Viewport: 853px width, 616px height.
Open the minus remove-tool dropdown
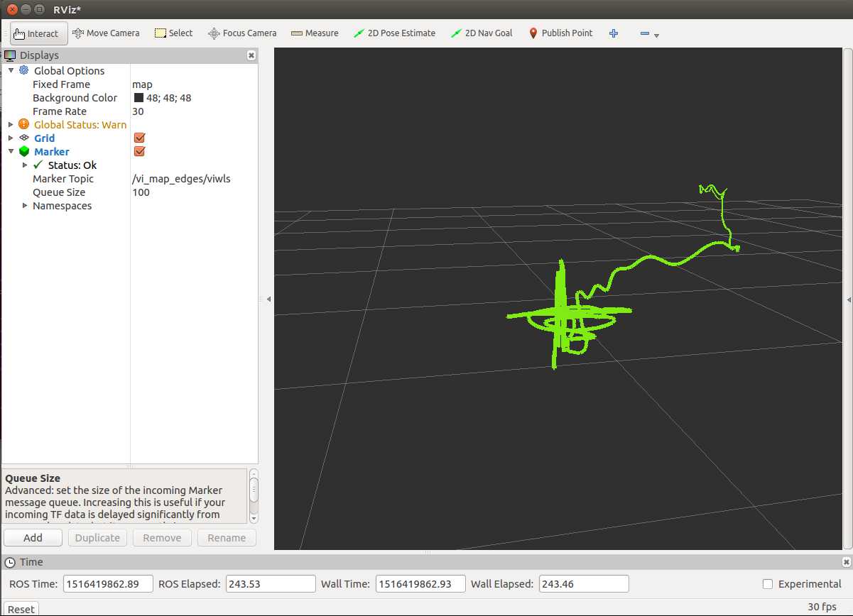(649, 34)
